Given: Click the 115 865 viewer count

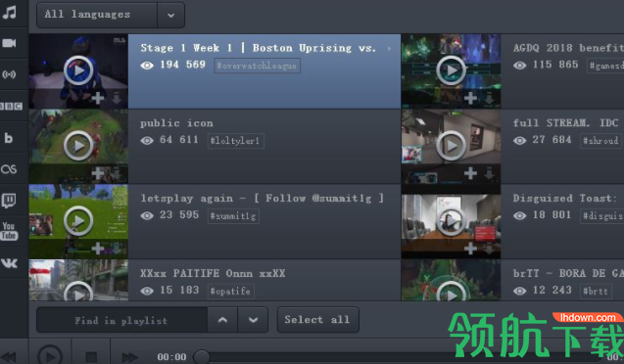Looking at the screenshot, I should click(555, 65).
